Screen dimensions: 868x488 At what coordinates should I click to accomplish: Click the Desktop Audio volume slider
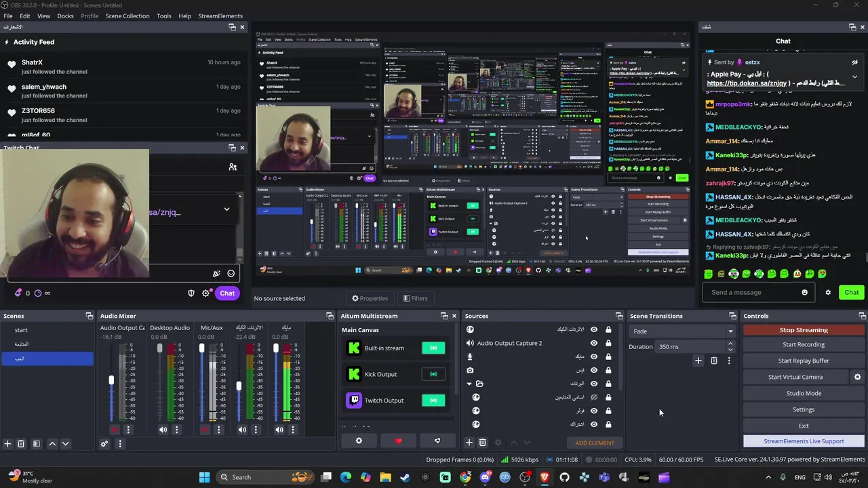tap(160, 383)
